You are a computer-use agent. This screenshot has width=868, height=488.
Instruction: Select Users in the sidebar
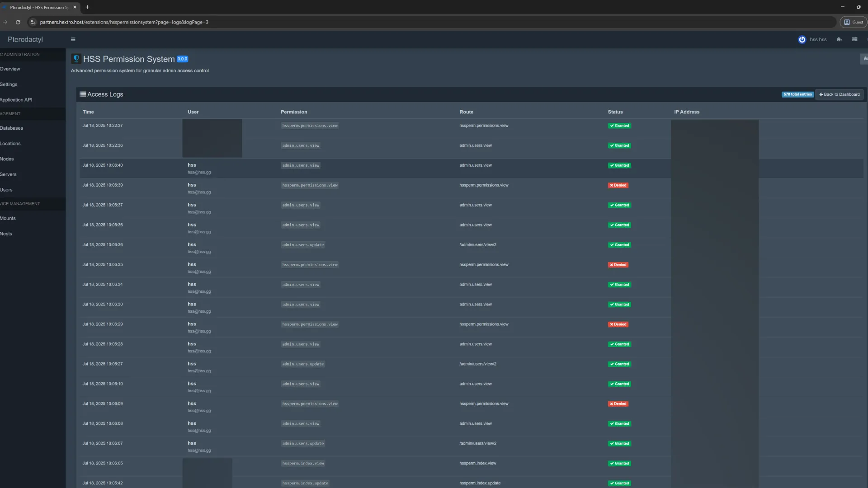[x=6, y=190]
